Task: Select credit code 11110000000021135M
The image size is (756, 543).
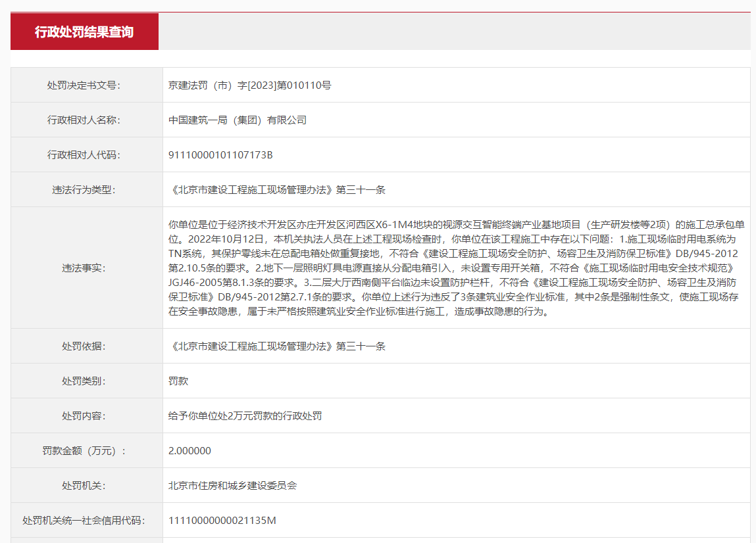Action: tap(222, 521)
